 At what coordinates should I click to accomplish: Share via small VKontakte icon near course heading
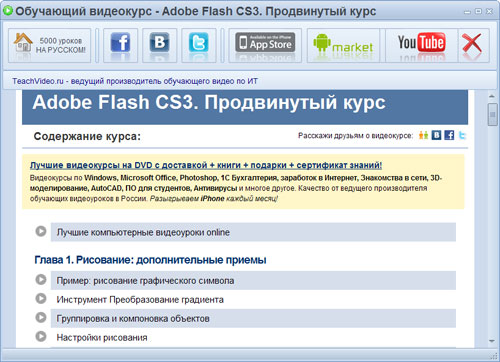436,135
